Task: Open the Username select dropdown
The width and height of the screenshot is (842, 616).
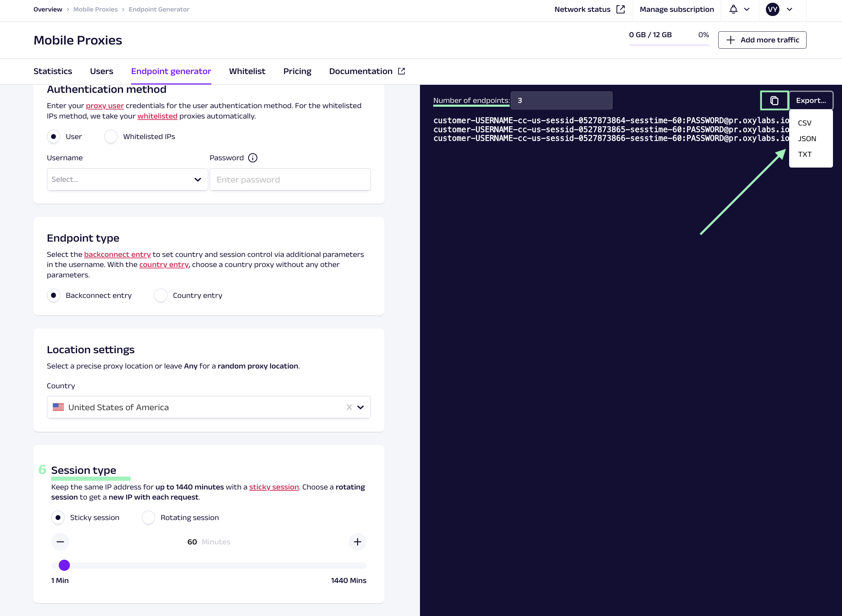Action: click(127, 179)
